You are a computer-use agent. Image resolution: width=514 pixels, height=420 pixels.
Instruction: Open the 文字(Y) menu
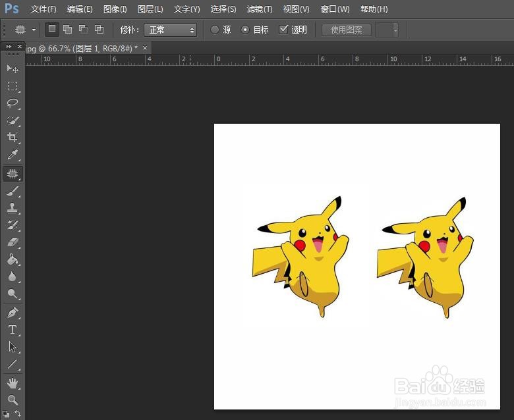click(187, 9)
